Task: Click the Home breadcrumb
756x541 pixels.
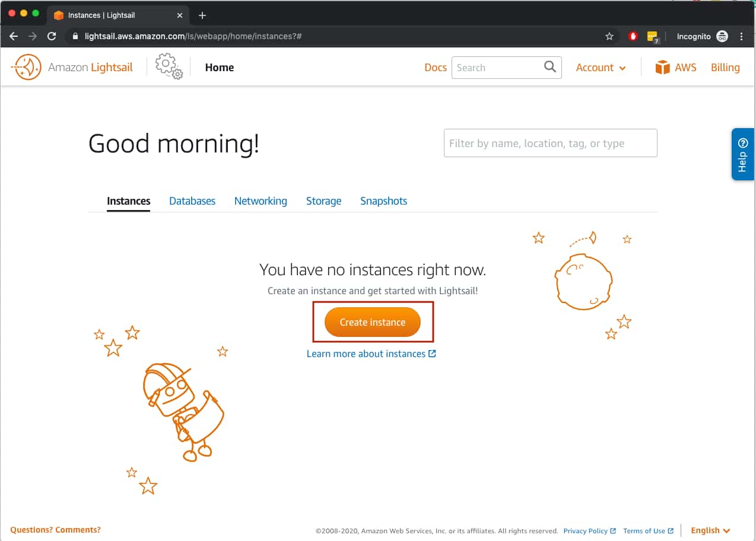Action: (x=220, y=68)
